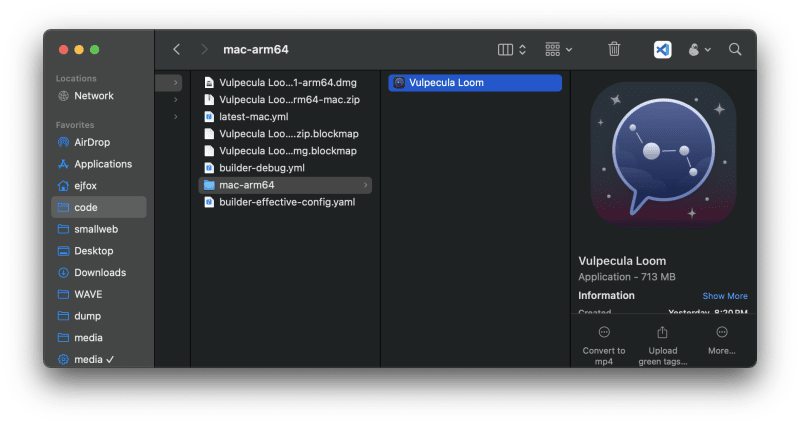Click the Vulpecula Loom app preview image
This screenshot has width=800, height=425.
pyautogui.click(x=663, y=155)
